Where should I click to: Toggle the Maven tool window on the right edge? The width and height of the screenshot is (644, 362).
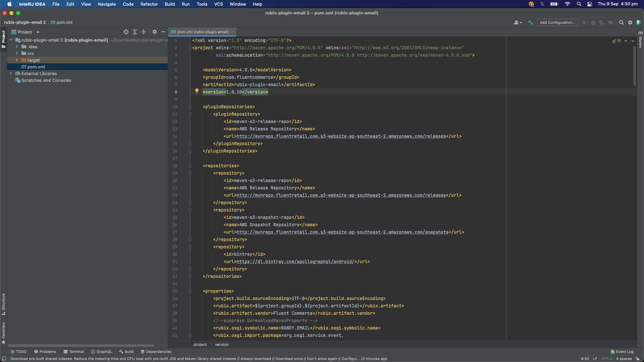pyautogui.click(x=640, y=40)
